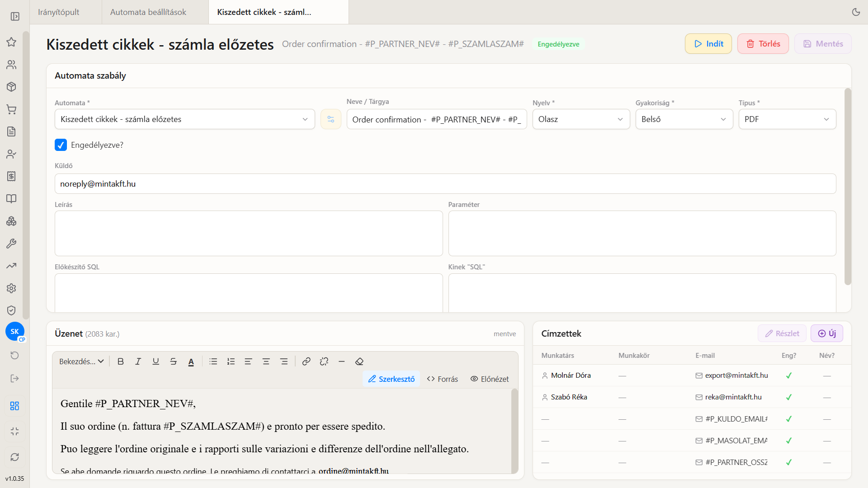The width and height of the screenshot is (868, 488).
Task: Apply strikethrough formatting in editor
Action: [173, 361]
